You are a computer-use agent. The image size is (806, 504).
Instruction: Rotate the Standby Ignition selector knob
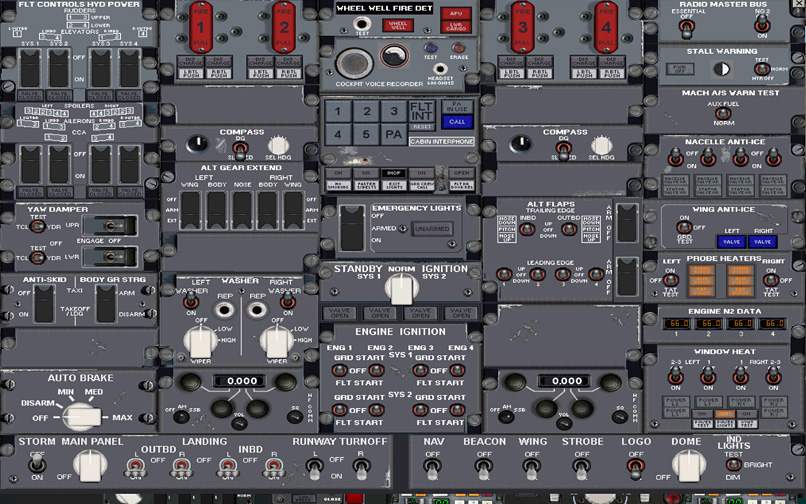coord(401,290)
